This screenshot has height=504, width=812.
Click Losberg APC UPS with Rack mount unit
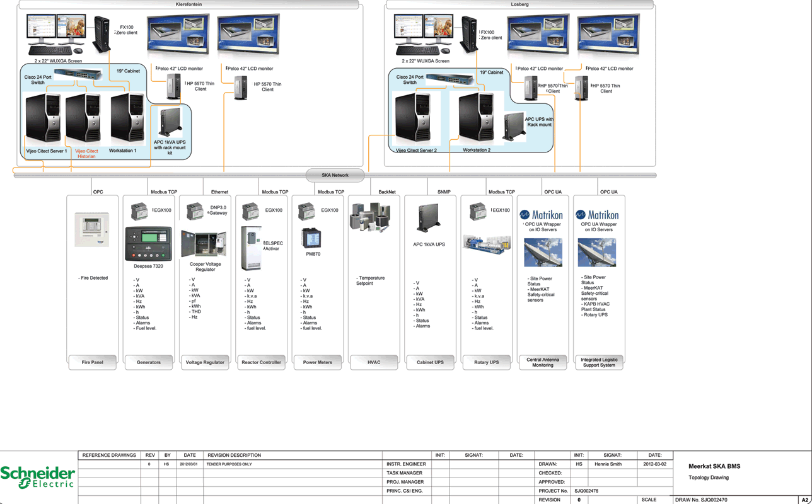(x=514, y=127)
